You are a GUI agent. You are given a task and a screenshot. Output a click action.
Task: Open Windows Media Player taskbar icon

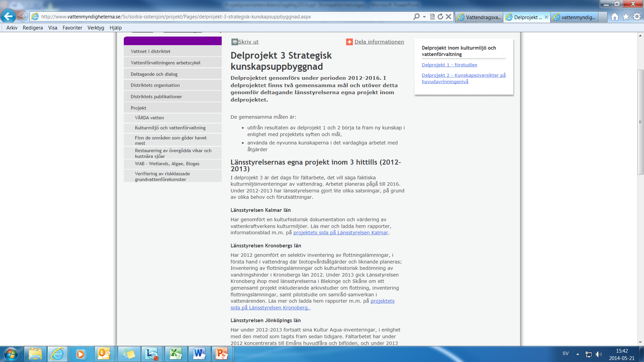(80, 354)
